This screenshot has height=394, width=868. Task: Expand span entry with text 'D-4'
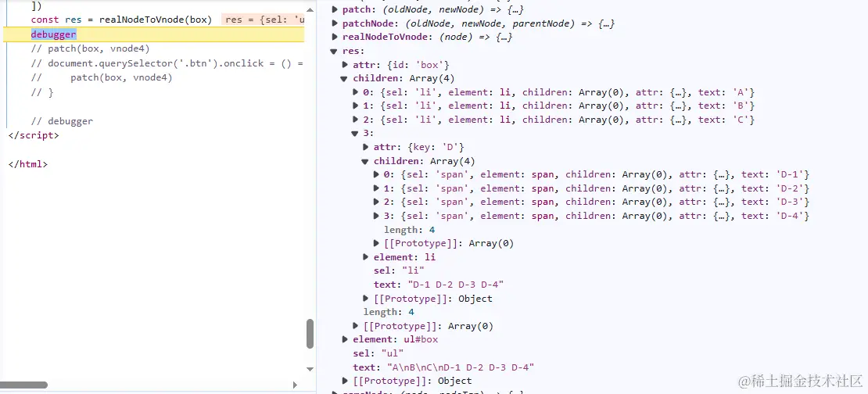[x=376, y=216]
